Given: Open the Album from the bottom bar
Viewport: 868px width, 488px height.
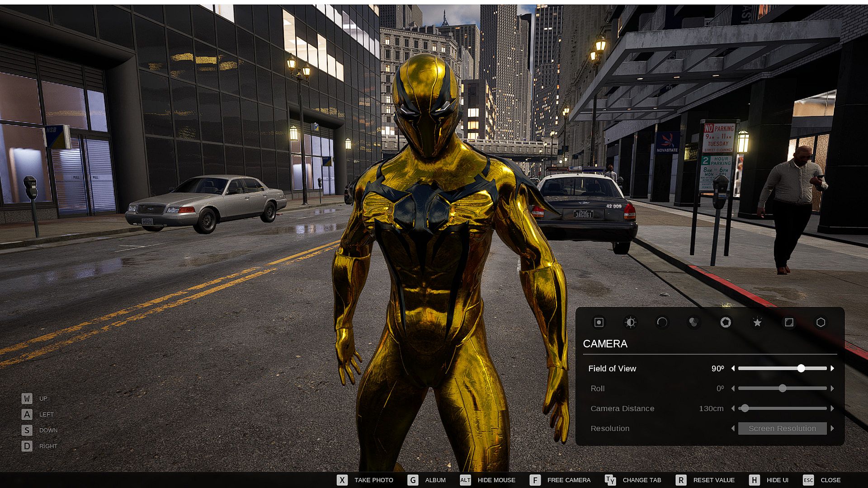Looking at the screenshot, I should click(426, 480).
